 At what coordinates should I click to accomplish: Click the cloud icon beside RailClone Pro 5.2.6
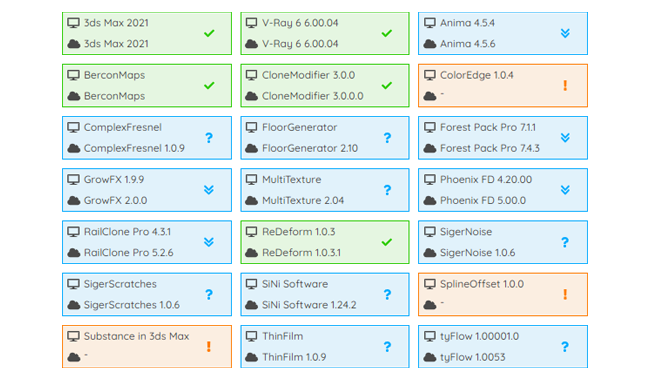(x=73, y=252)
